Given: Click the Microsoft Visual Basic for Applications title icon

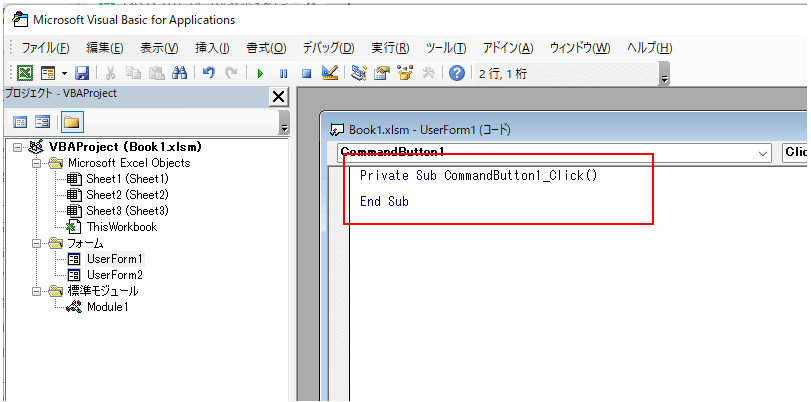Looking at the screenshot, I should point(20,20).
